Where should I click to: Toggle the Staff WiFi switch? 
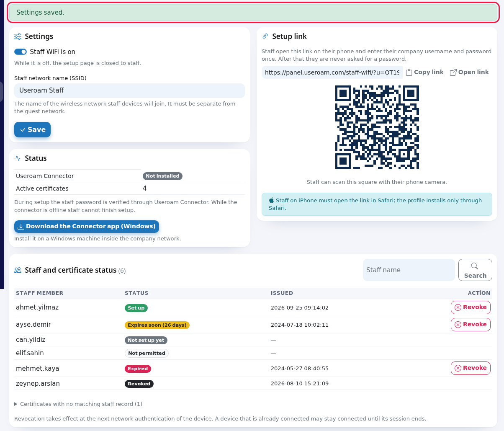coord(21,52)
